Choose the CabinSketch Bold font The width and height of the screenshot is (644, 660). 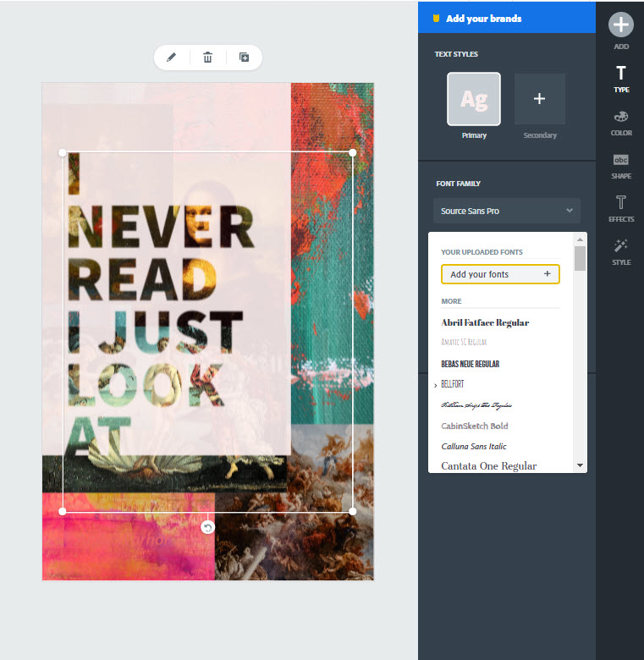coord(475,426)
